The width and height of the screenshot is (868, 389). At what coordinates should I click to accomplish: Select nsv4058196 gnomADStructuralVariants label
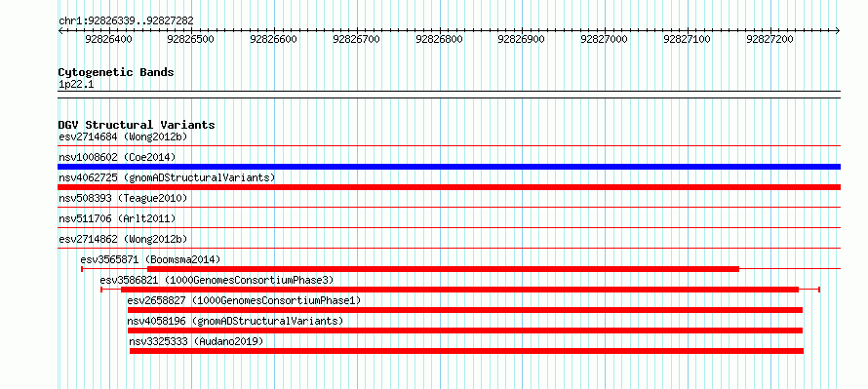point(235,321)
